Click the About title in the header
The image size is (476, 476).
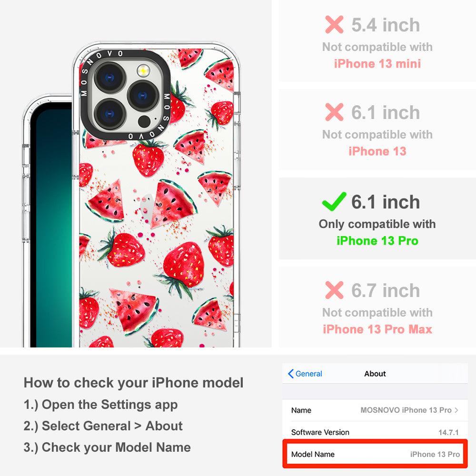[375, 374]
